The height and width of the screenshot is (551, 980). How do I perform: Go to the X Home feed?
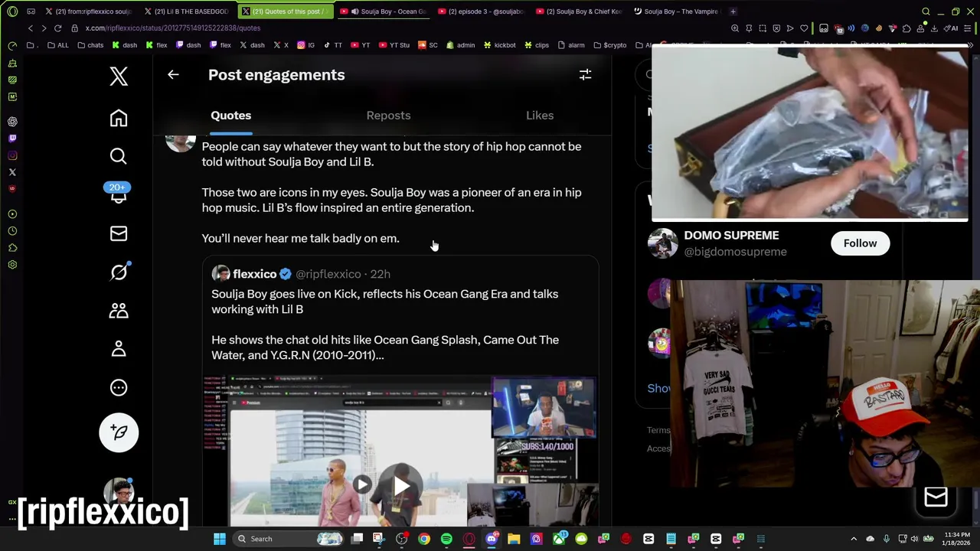118,118
